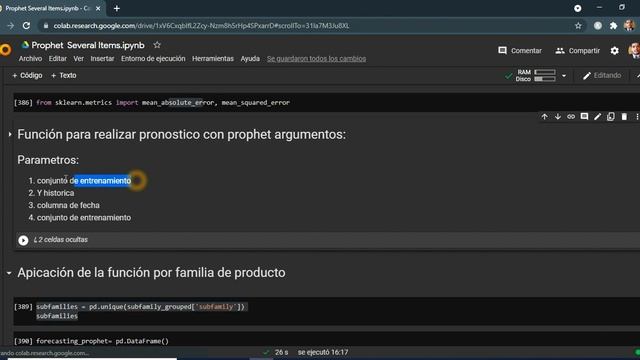Move cell down with arrow icon
640x360 pixels.
coord(558,117)
